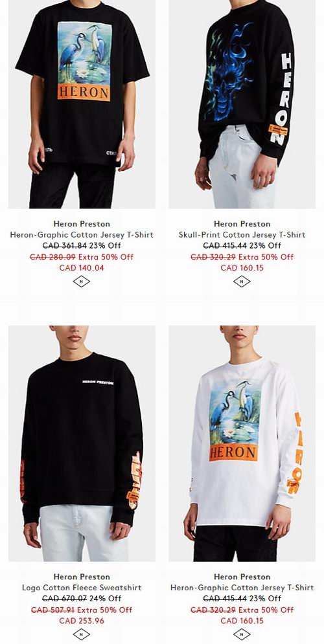Click Heron-Graphic T-Shirt title in bottom row
This screenshot has width=324, height=644.
242,588
